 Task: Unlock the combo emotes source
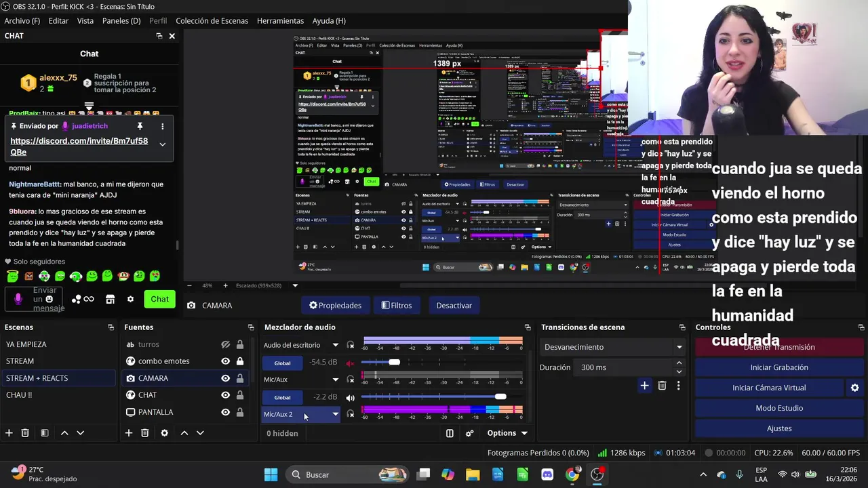[x=240, y=361]
